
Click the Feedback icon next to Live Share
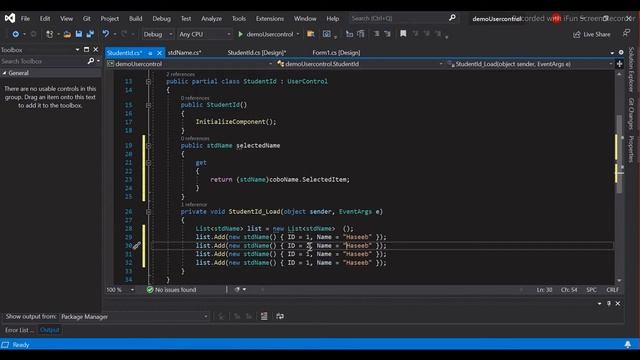point(627,33)
